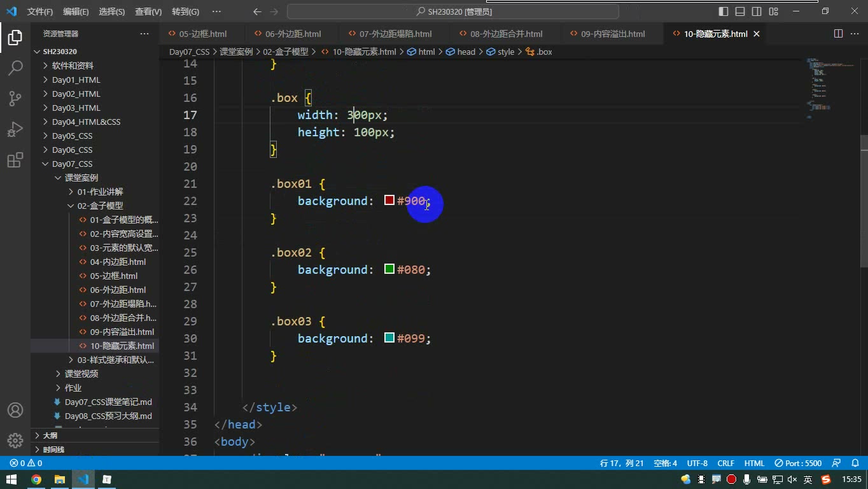Open the Source Control view
Image resolution: width=868 pixels, height=489 pixels.
[15, 98]
